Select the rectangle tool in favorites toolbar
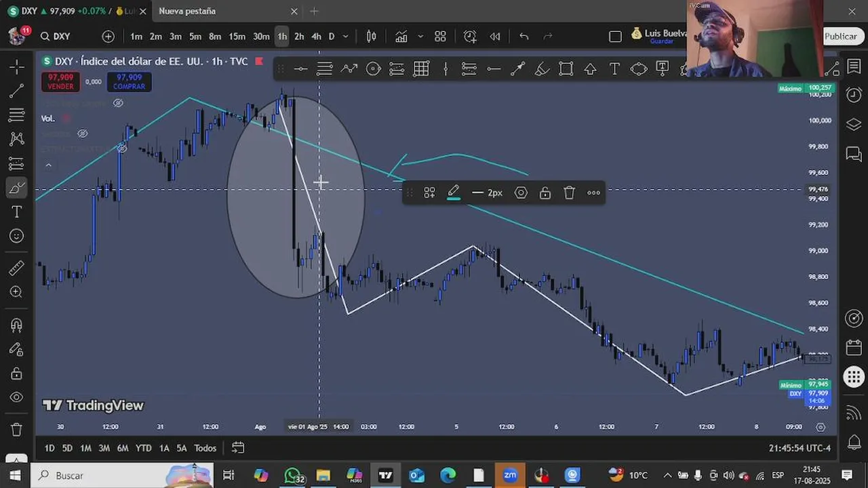Screen dimensions: 868x488 click(566, 68)
